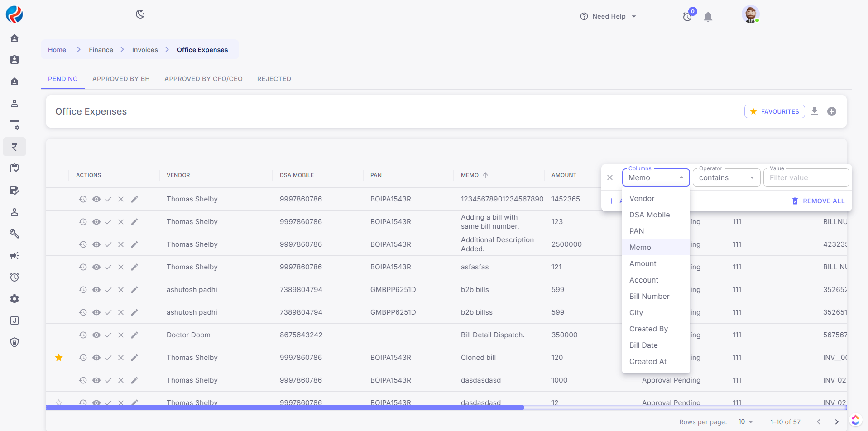Edit the Doctor Doom row with pencil

pos(134,335)
